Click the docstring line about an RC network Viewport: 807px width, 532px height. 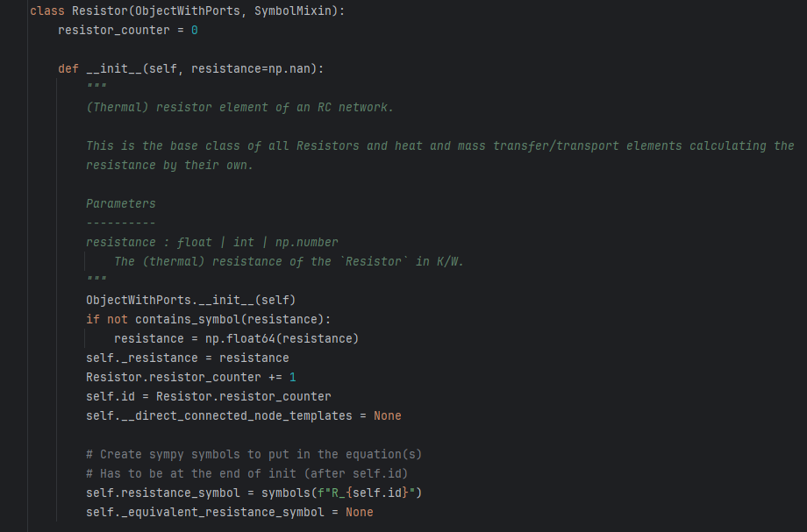tap(239, 107)
